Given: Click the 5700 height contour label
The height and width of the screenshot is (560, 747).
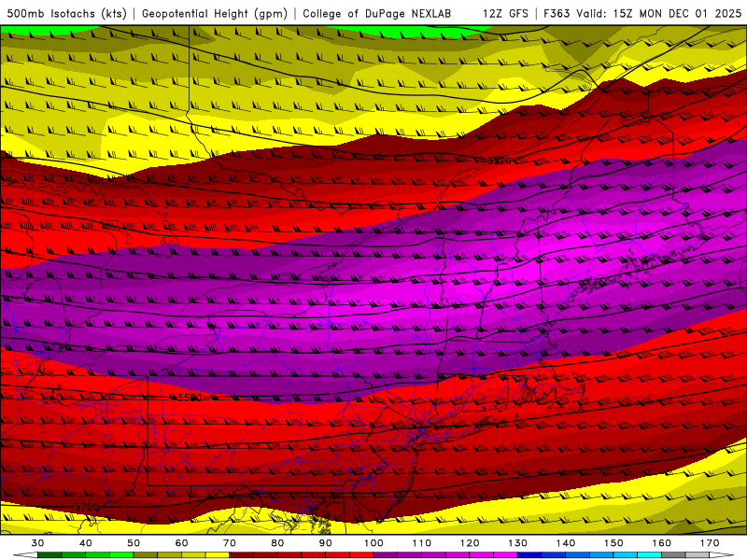Looking at the screenshot, I should point(87,507).
